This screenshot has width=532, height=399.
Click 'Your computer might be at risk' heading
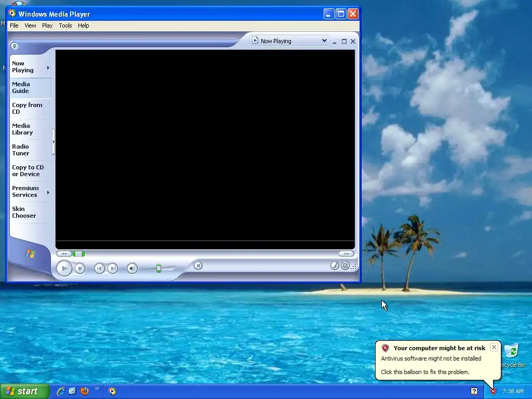pyautogui.click(x=440, y=348)
